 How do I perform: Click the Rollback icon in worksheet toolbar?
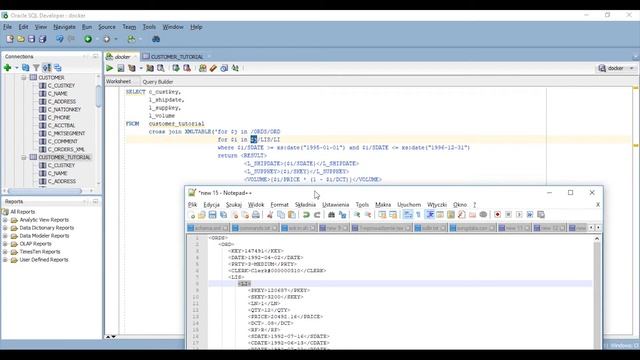click(x=187, y=68)
